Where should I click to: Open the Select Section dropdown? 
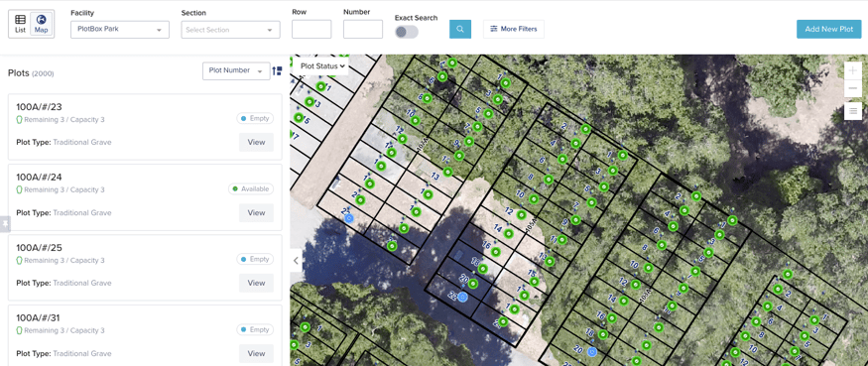point(230,30)
